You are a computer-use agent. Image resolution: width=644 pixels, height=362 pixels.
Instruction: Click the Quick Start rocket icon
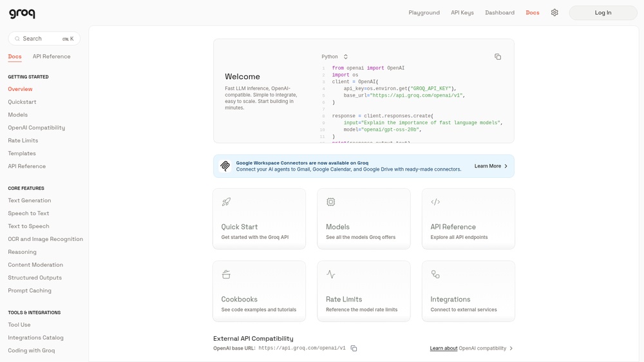click(x=226, y=202)
